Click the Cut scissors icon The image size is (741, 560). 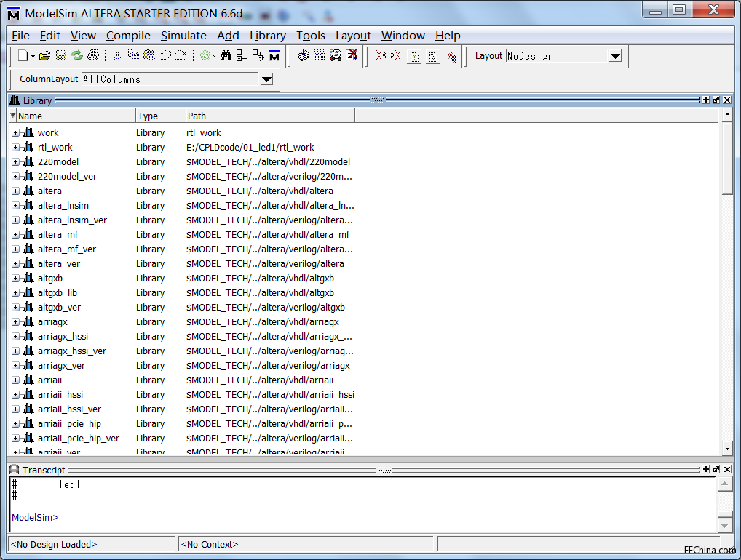tap(116, 56)
